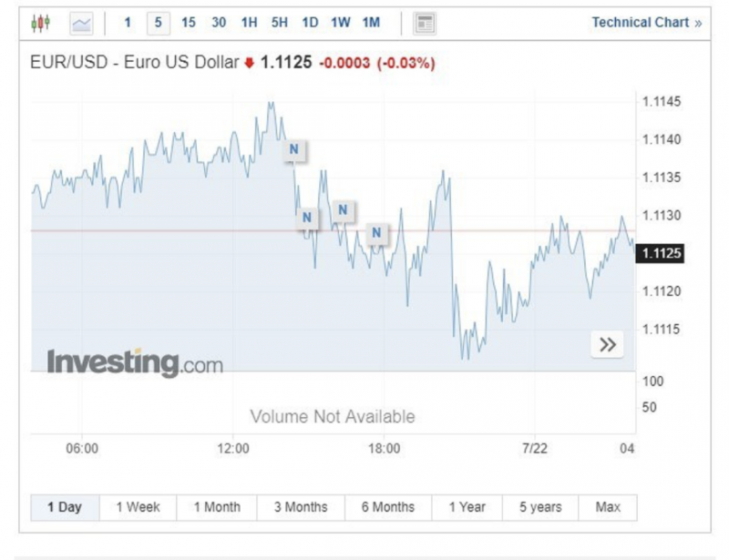This screenshot has height=560, width=729.
Task: Choose the 1H time interval
Action: pyautogui.click(x=249, y=23)
